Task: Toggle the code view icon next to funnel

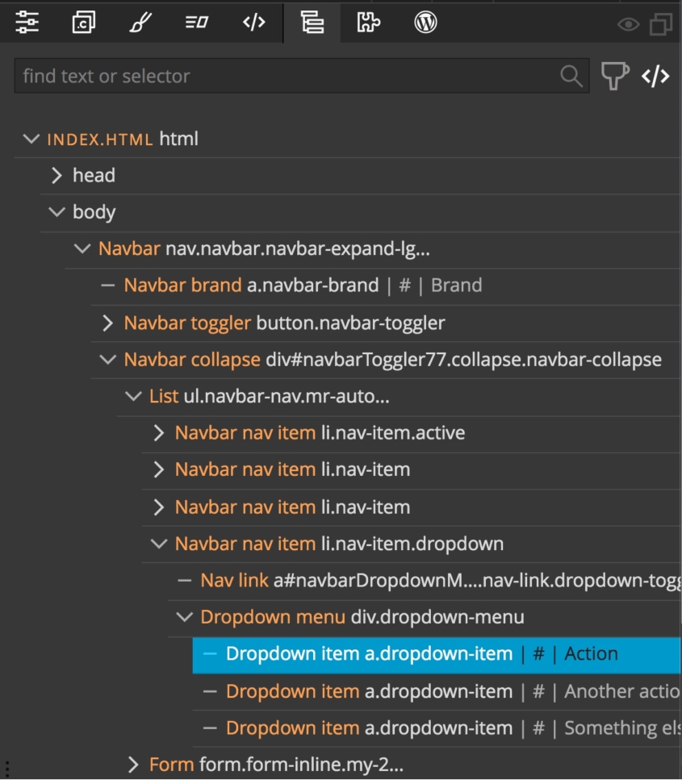Action: pos(657,75)
